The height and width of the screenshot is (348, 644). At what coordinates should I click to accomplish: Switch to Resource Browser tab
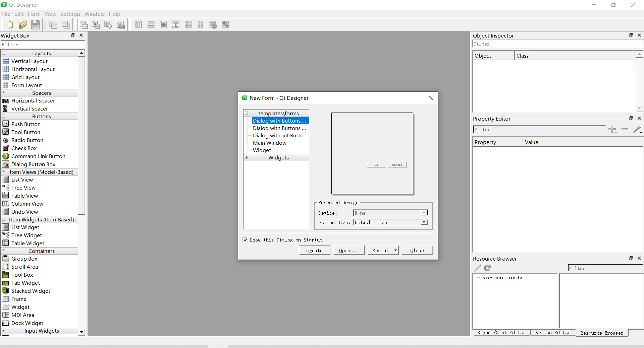[x=602, y=333]
